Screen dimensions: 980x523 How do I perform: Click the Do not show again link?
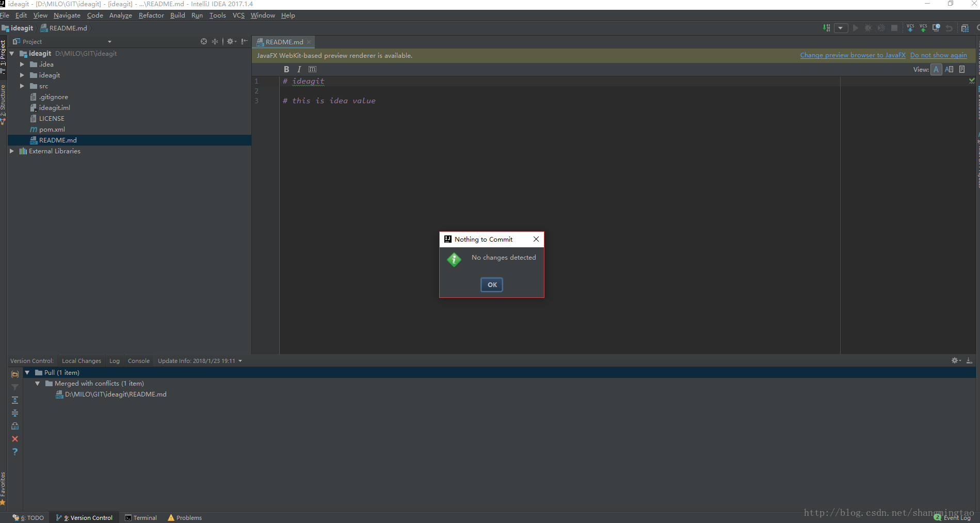[x=938, y=55]
